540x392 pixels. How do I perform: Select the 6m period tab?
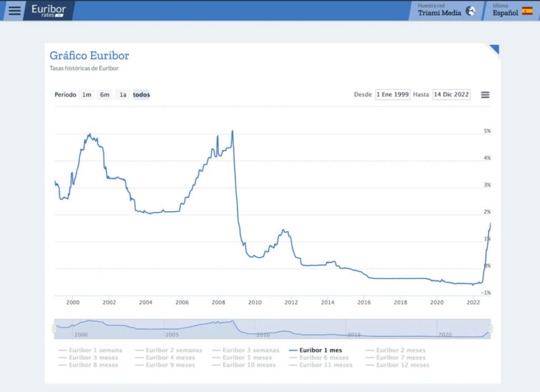pos(105,95)
